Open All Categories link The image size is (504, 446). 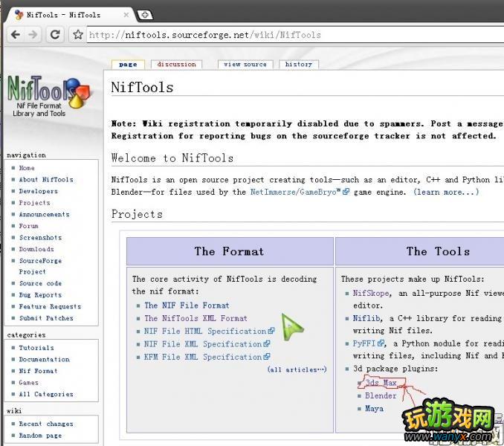(46, 394)
